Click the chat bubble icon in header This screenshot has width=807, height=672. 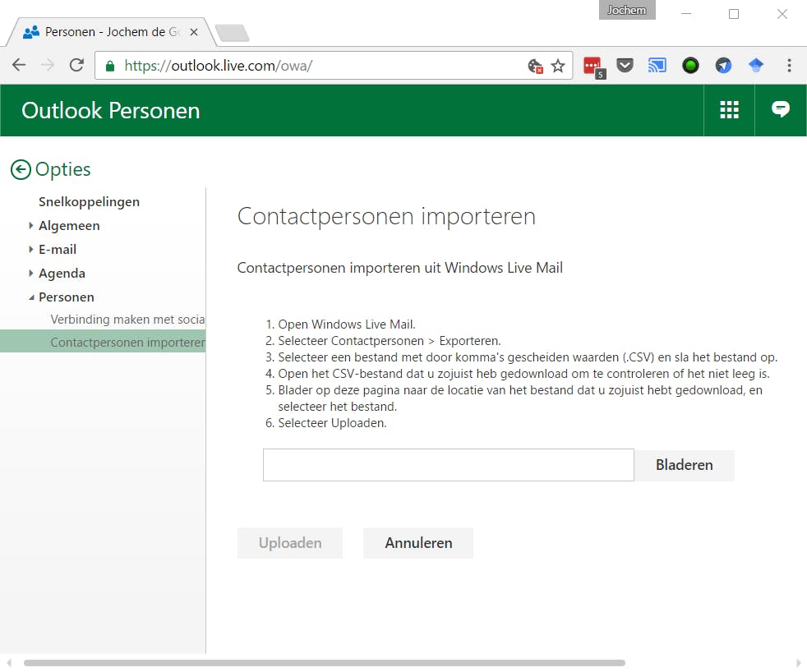tap(780, 110)
